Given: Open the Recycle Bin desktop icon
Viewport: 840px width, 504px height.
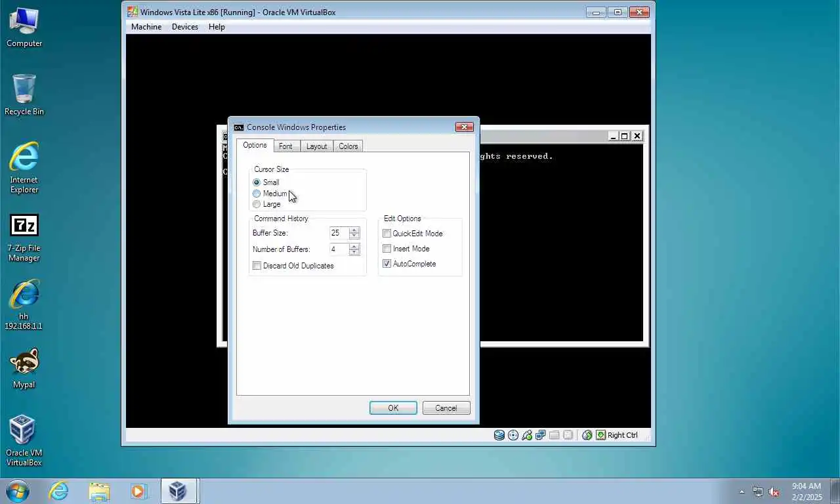Looking at the screenshot, I should (x=24, y=95).
